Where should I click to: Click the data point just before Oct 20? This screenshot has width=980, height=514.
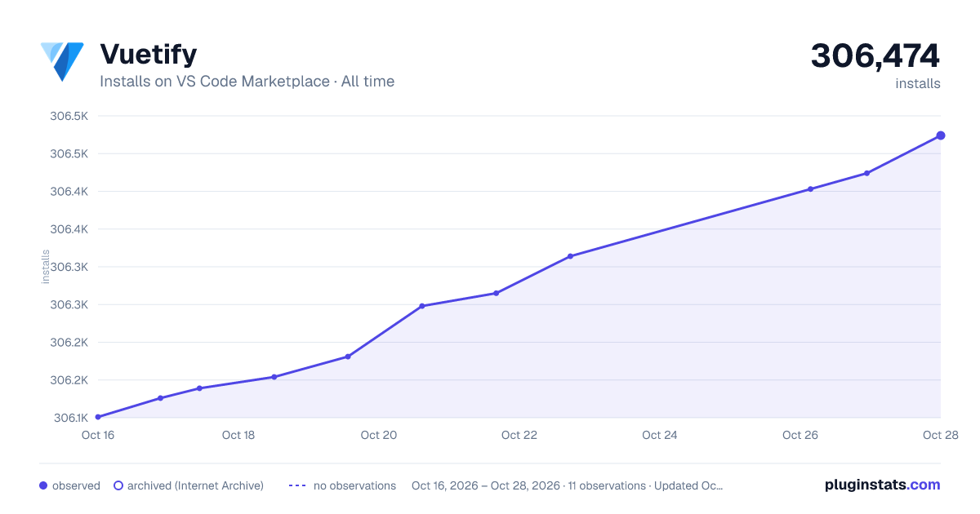pyautogui.click(x=348, y=357)
